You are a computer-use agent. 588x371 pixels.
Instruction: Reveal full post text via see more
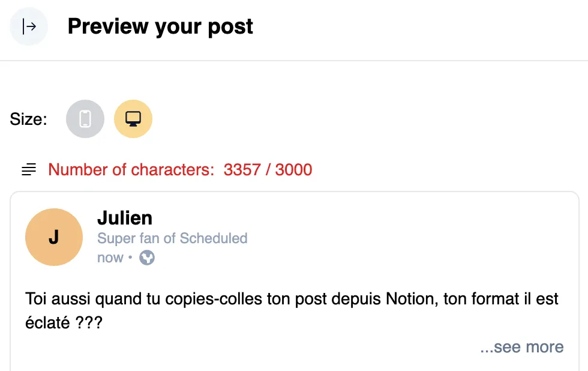coord(521,347)
